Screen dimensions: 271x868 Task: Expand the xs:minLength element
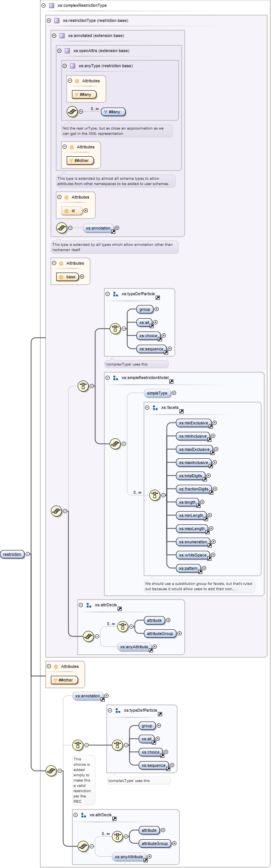210,515
